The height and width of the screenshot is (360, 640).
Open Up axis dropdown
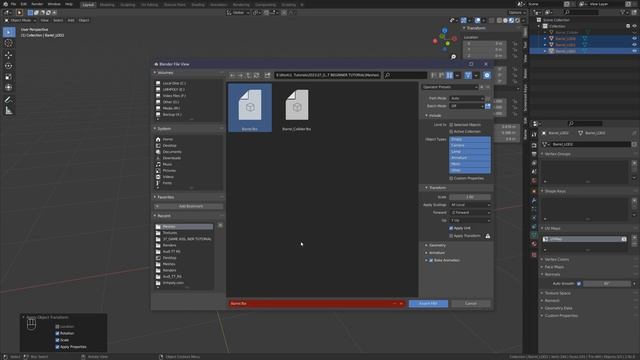point(470,220)
